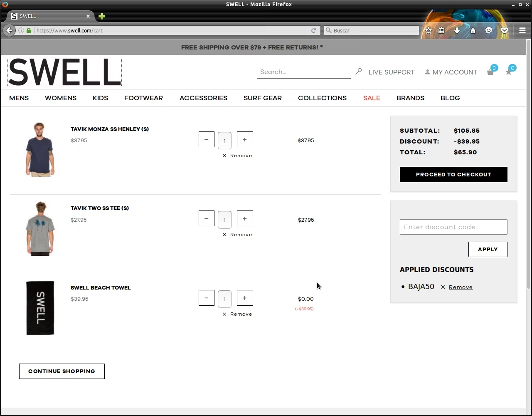
Task: Remove Tavik Two SS Tee from cart
Action: click(x=237, y=235)
